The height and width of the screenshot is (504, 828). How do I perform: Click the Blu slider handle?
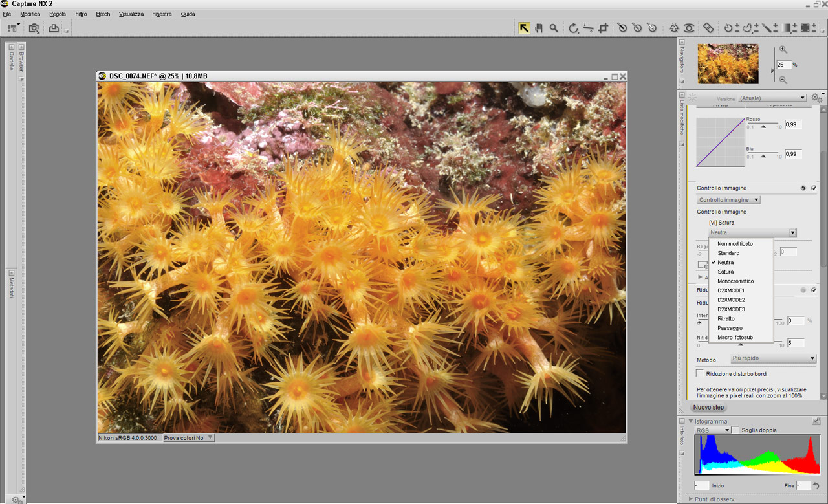point(763,157)
